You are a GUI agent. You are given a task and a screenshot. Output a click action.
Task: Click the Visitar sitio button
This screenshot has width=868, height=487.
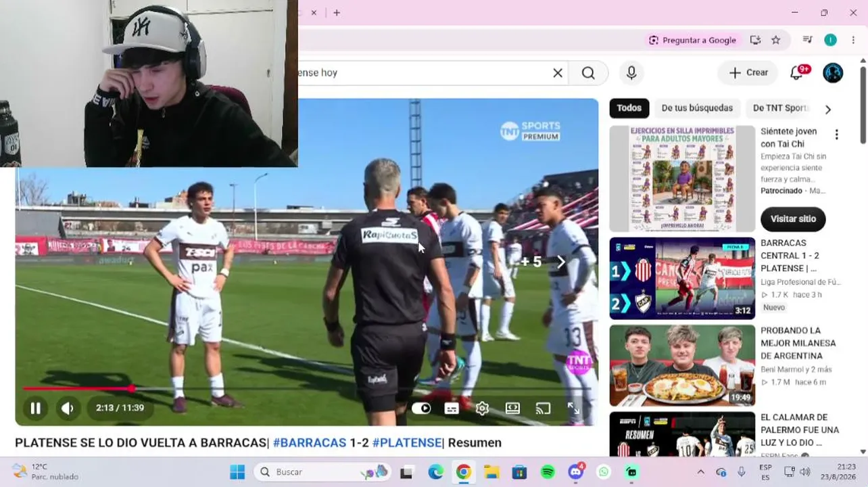tap(793, 219)
